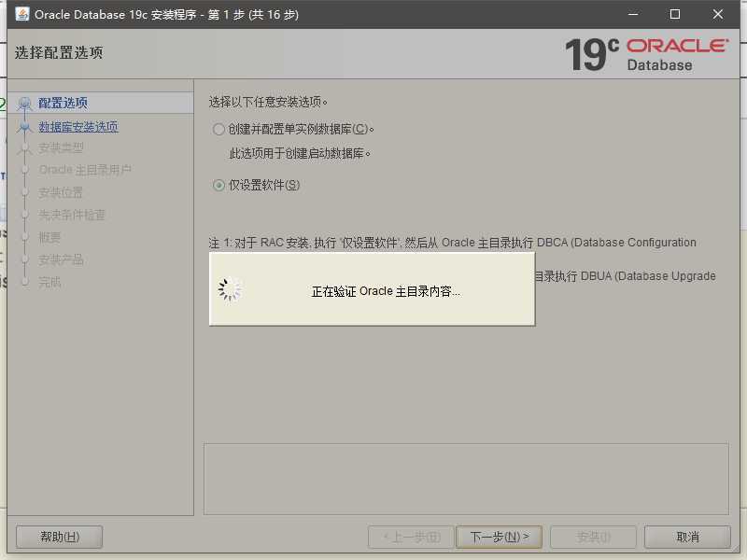Click 此选项用于创建启动数据库 description
The width and height of the screenshot is (747, 560).
tap(300, 153)
